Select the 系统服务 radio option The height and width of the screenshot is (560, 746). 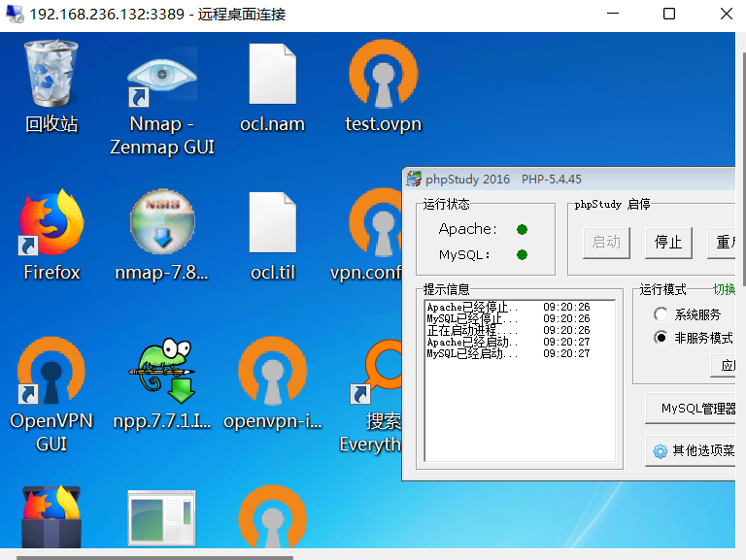661,314
